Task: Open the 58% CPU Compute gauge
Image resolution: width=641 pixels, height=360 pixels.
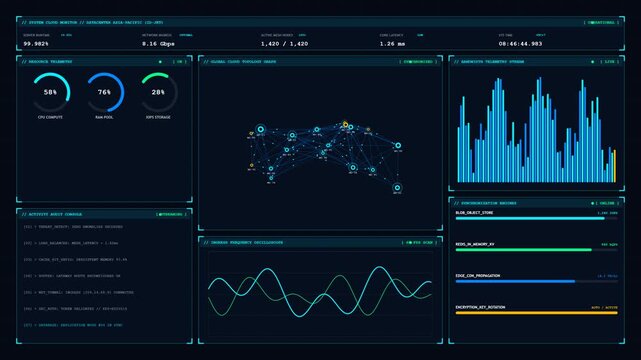Action: pyautogui.click(x=51, y=92)
